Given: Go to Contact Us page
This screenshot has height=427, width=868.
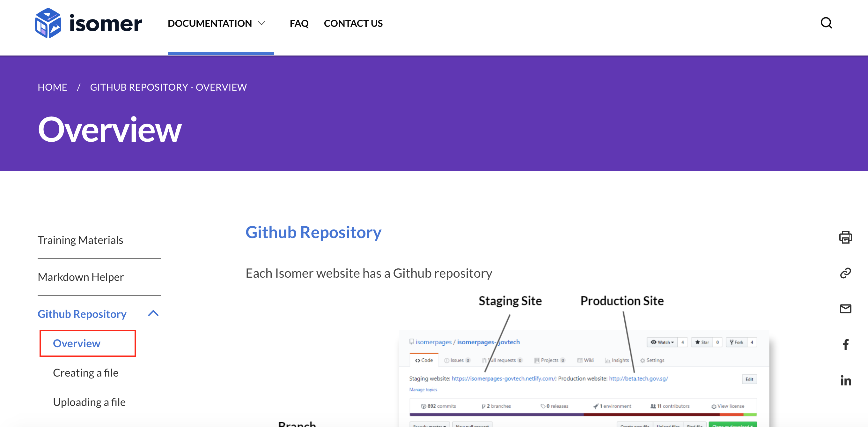Looking at the screenshot, I should [353, 23].
